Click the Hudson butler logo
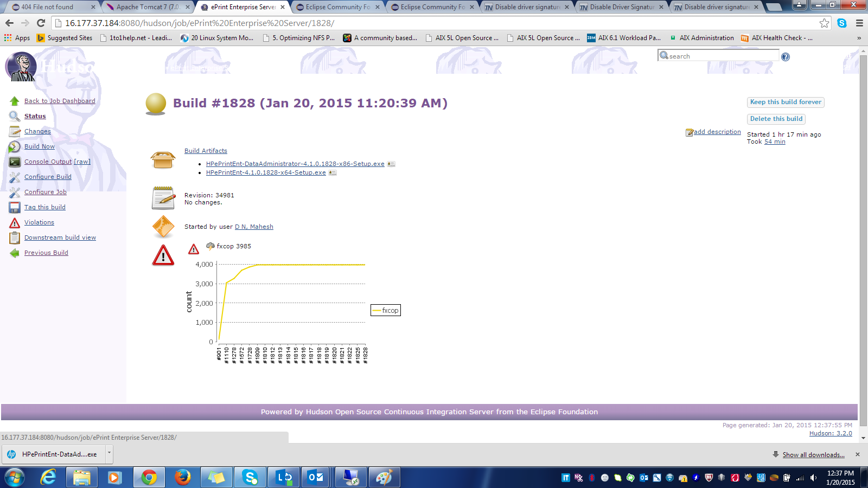This screenshot has height=488, width=868. point(21,67)
